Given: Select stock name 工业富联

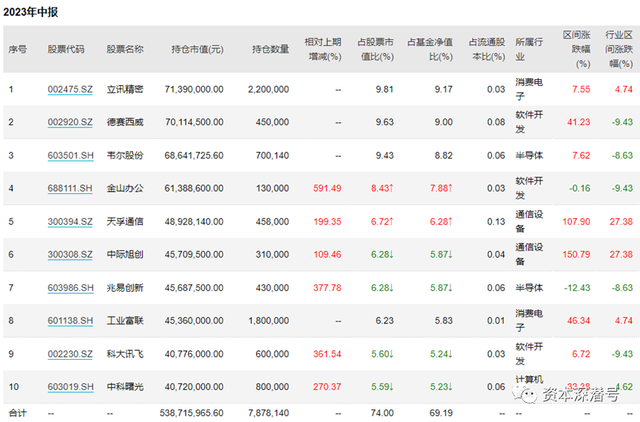Looking at the screenshot, I should (x=125, y=320).
